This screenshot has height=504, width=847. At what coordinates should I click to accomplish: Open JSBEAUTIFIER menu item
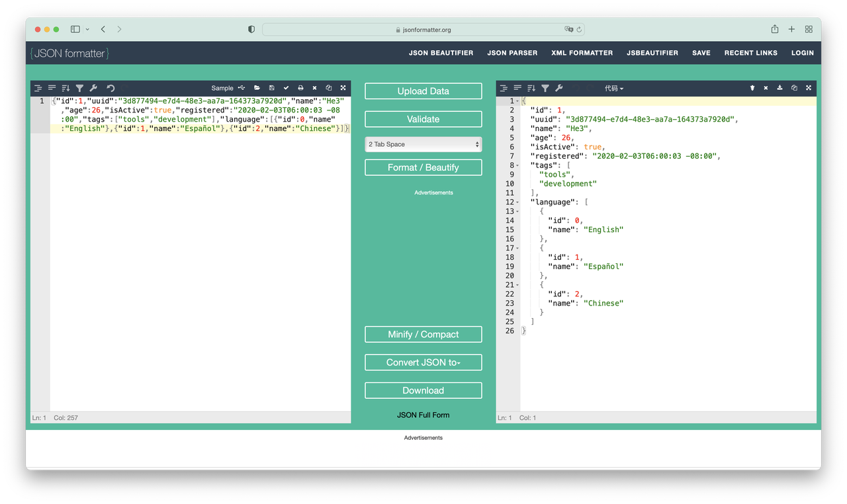652,53
